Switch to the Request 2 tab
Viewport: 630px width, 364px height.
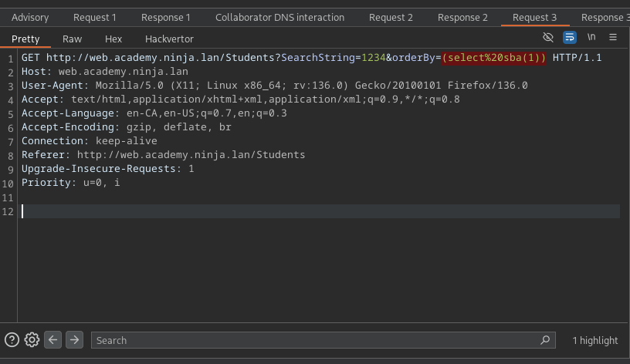(x=391, y=18)
